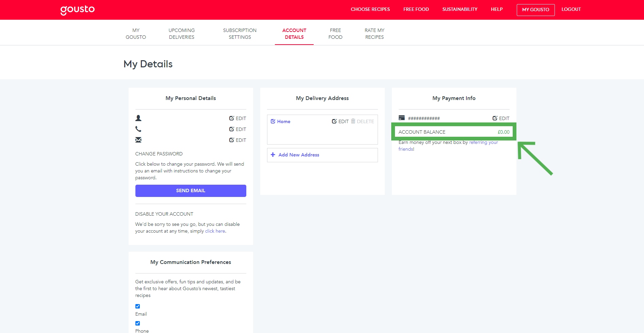Click the Home address checkmark icon

pyautogui.click(x=273, y=121)
